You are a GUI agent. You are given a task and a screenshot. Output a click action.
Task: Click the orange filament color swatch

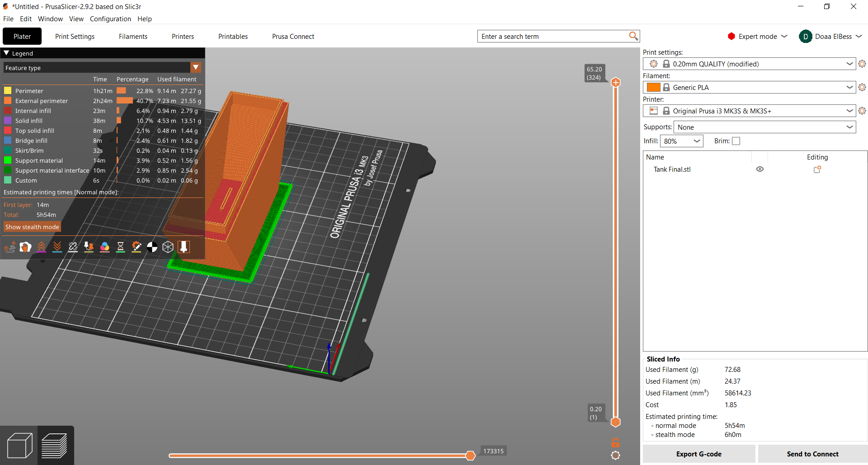click(x=653, y=87)
